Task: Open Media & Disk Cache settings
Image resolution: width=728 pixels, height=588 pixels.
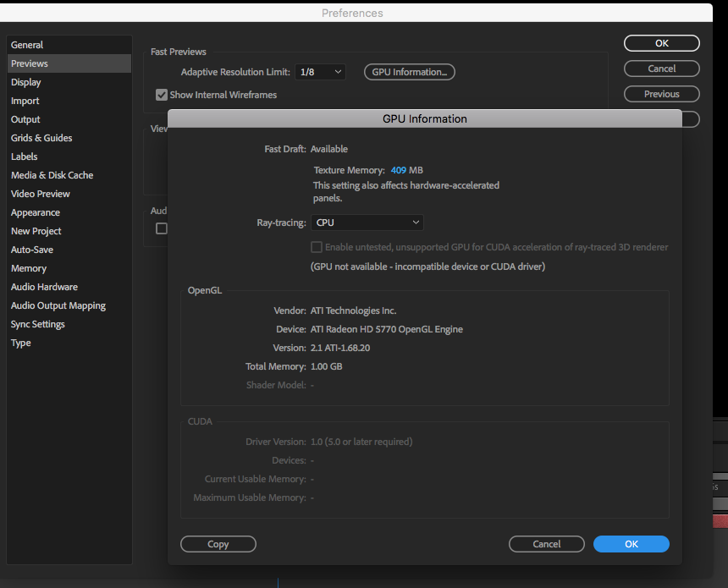Action: 69,175
